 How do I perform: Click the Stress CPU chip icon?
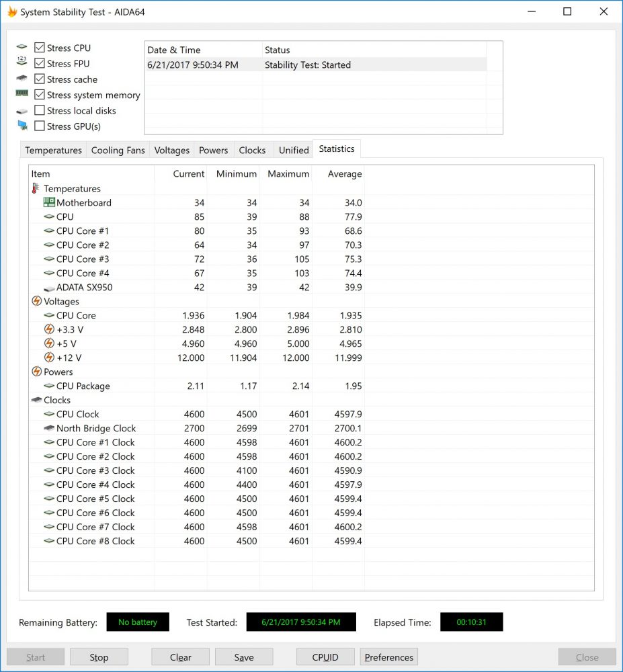pyautogui.click(x=22, y=47)
